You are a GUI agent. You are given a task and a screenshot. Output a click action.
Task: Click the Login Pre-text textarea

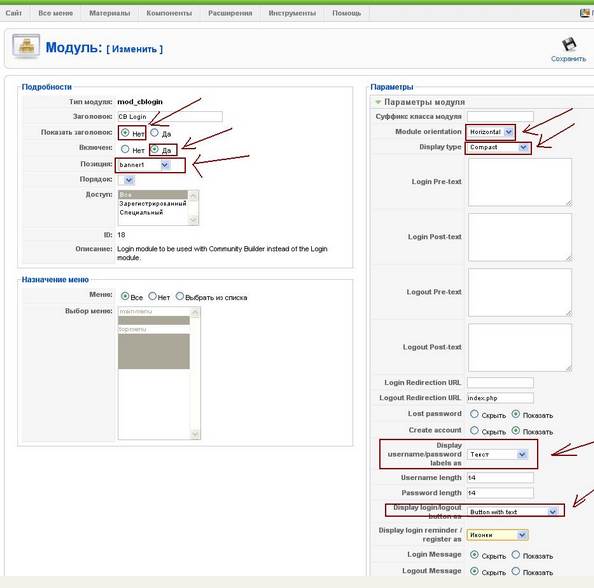click(520, 182)
